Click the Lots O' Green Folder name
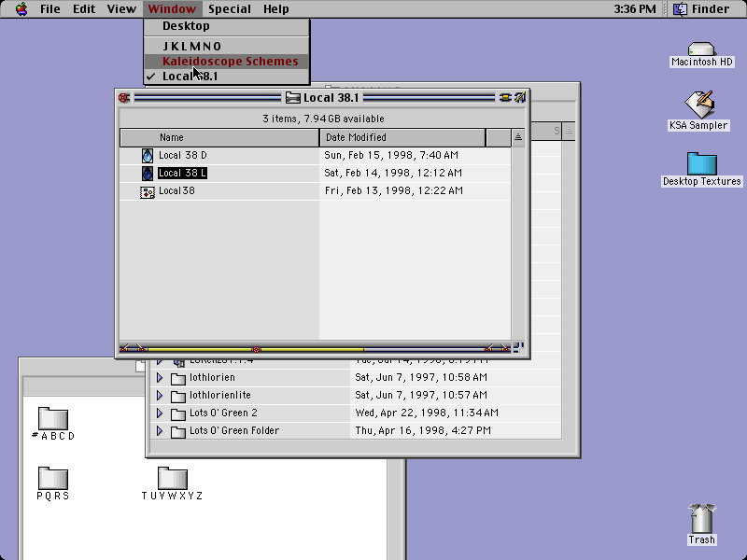 (x=234, y=430)
